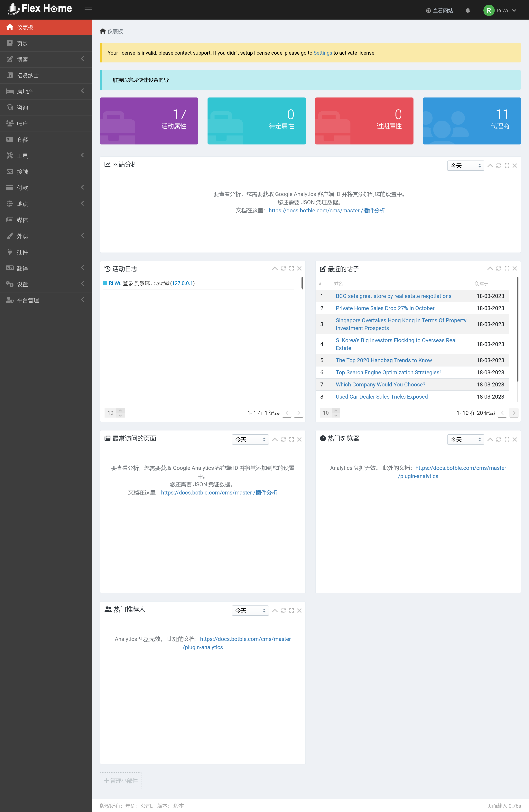This screenshot has height=812, width=529.
Task: Open Ri Wu user account menu
Action: coord(500,11)
